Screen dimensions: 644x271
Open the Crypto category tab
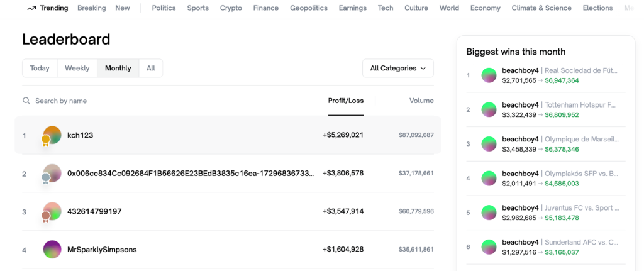point(231,8)
